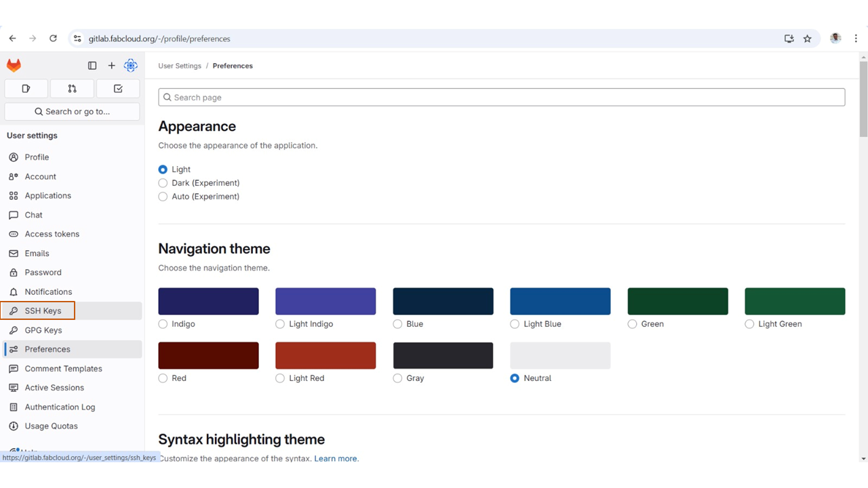Open Access tokens settings

coord(73,234)
